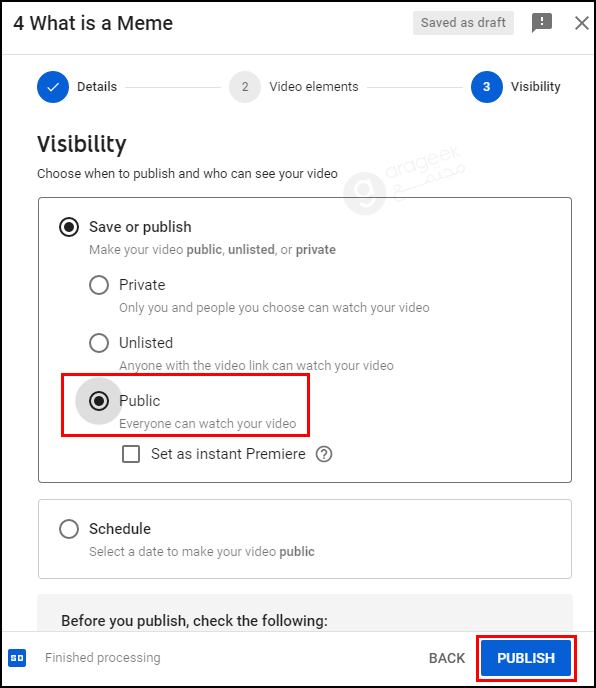Click the Visibility step label

pos(535,87)
